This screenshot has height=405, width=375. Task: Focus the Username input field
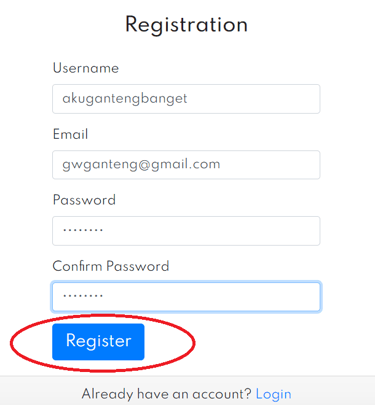(186, 99)
